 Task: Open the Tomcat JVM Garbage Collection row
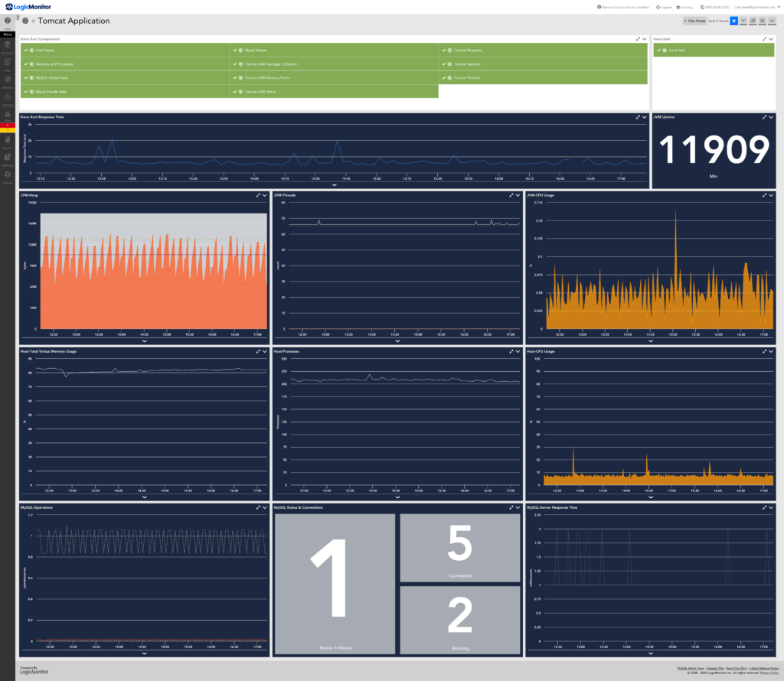pos(334,64)
